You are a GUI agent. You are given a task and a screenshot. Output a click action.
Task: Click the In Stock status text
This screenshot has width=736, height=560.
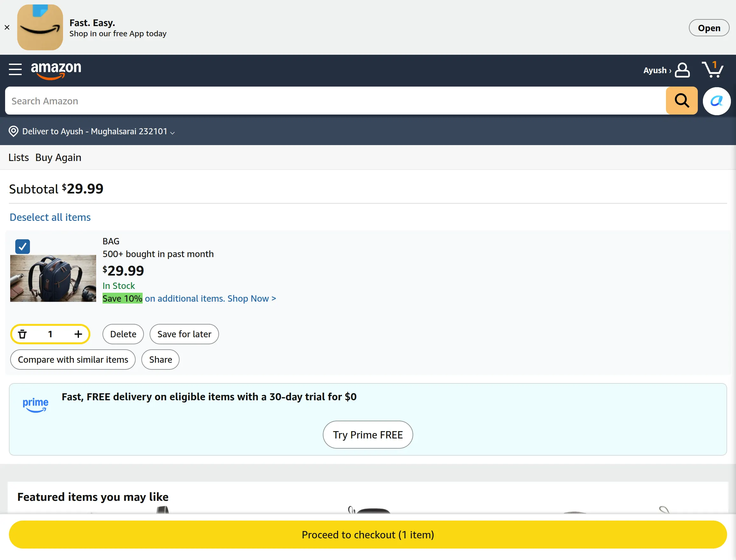119,286
